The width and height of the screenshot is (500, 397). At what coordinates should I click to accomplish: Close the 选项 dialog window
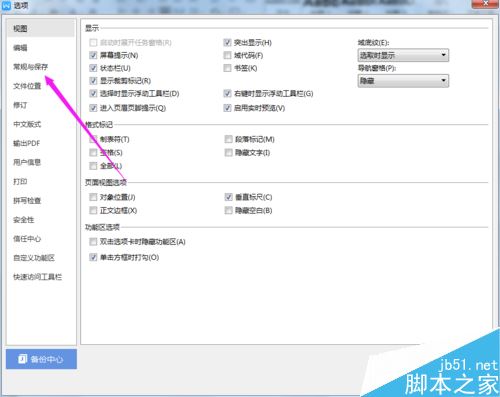pos(486,3)
